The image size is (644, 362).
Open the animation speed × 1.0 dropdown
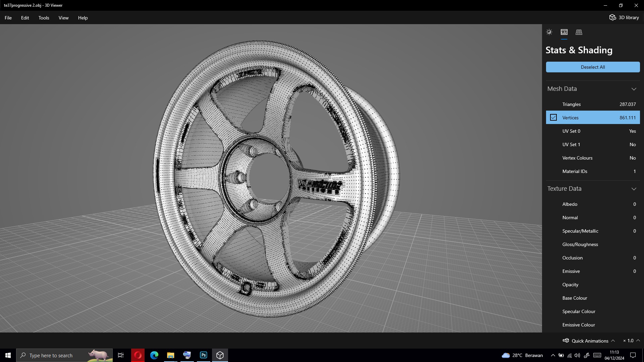click(631, 341)
